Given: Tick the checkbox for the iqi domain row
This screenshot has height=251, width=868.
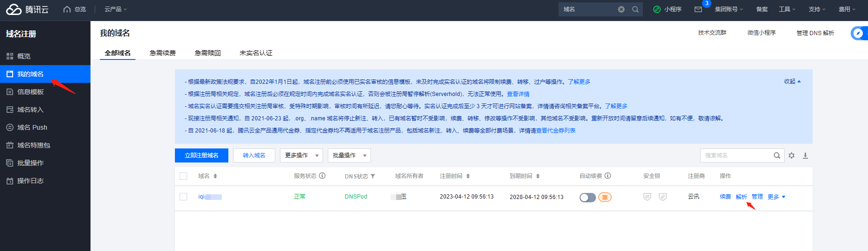Looking at the screenshot, I should point(183,197).
